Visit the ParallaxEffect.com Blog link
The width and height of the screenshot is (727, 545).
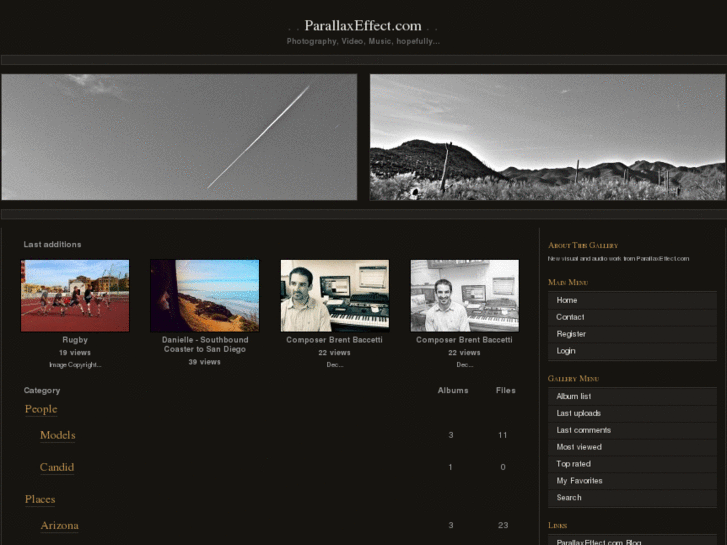[x=632, y=541]
